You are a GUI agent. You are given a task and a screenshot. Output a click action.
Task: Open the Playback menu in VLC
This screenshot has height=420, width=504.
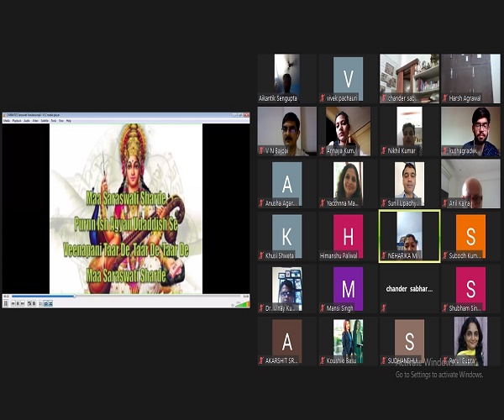(17, 121)
